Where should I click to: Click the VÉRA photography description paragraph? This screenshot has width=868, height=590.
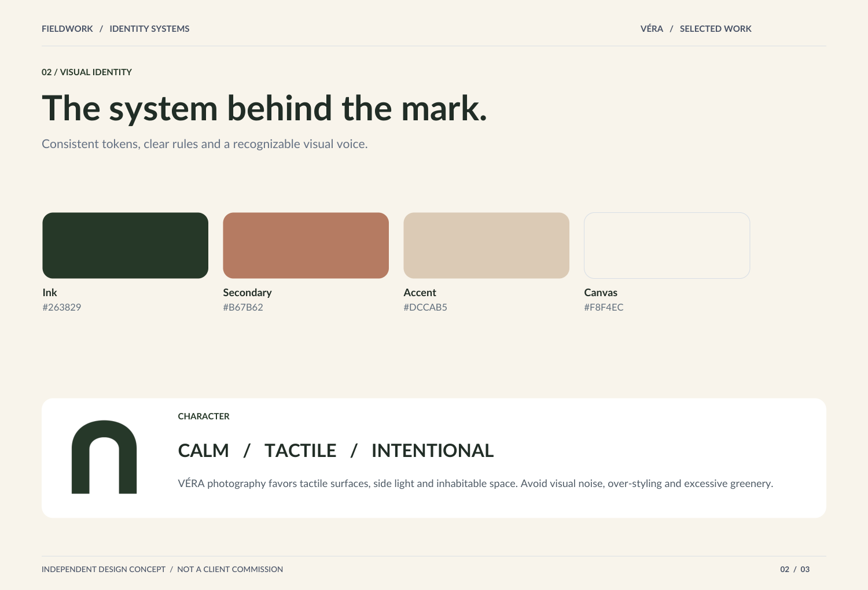click(x=476, y=484)
